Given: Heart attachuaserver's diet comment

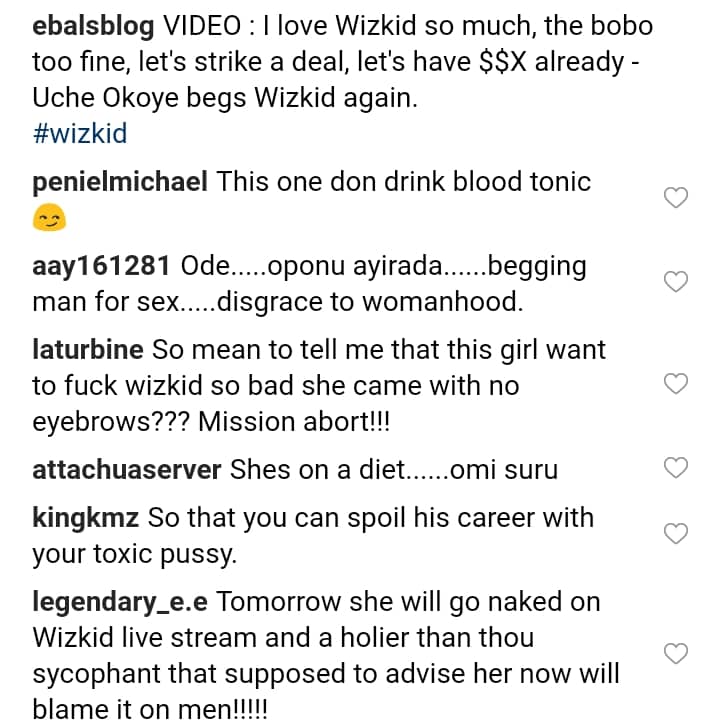Looking at the screenshot, I should 676,467.
